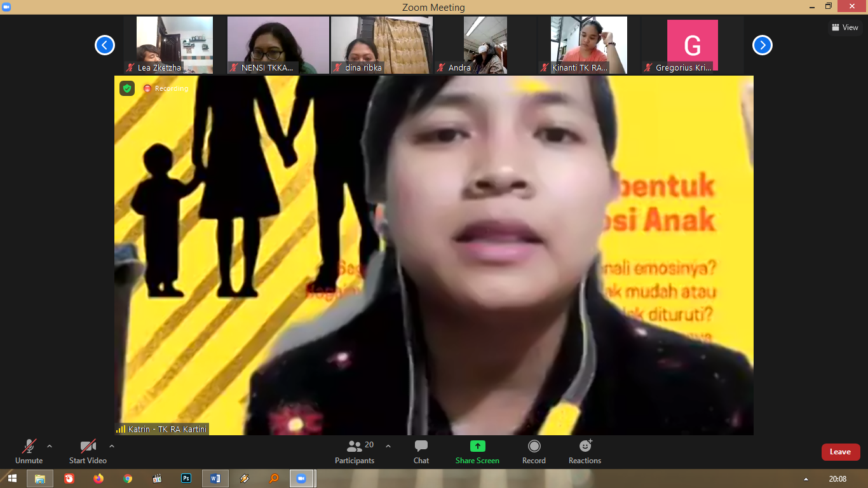Click the Zoom icon in the title bar

6,7
